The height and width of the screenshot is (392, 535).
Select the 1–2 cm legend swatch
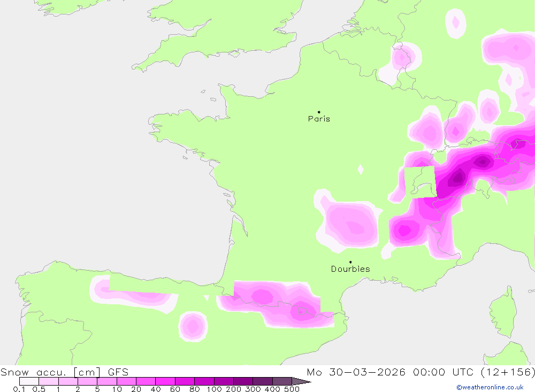(x=68, y=381)
